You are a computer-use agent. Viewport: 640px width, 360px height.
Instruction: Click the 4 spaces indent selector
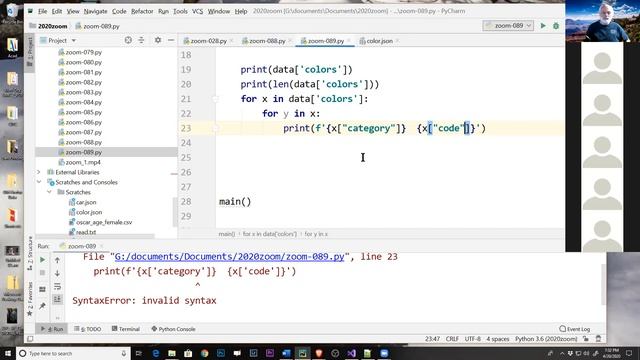(x=498, y=339)
